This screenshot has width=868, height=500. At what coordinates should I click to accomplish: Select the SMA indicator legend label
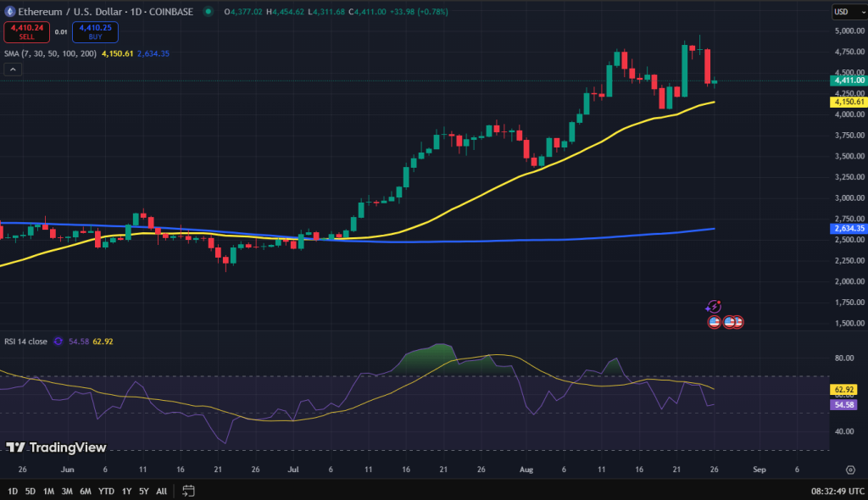point(50,53)
